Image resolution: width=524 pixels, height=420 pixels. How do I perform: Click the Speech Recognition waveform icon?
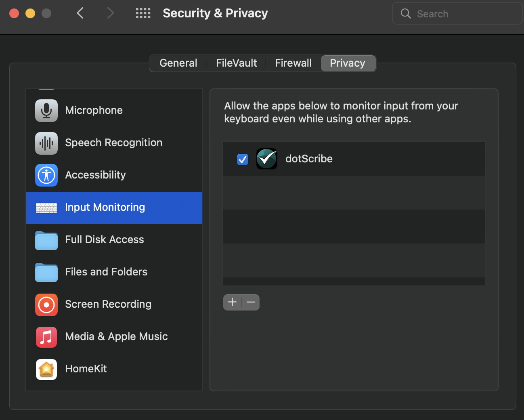[x=46, y=143]
